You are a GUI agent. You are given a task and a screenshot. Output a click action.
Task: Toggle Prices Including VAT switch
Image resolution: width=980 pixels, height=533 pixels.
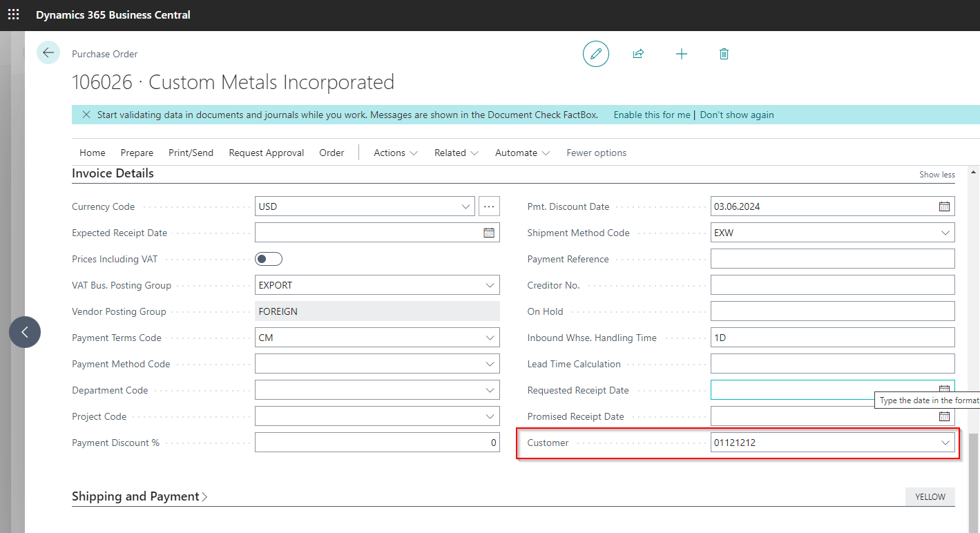[269, 259]
